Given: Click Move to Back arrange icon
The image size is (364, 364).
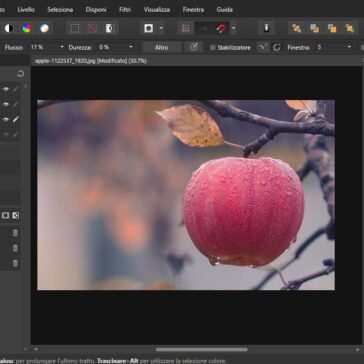Looking at the screenshot, I should pos(297,28).
